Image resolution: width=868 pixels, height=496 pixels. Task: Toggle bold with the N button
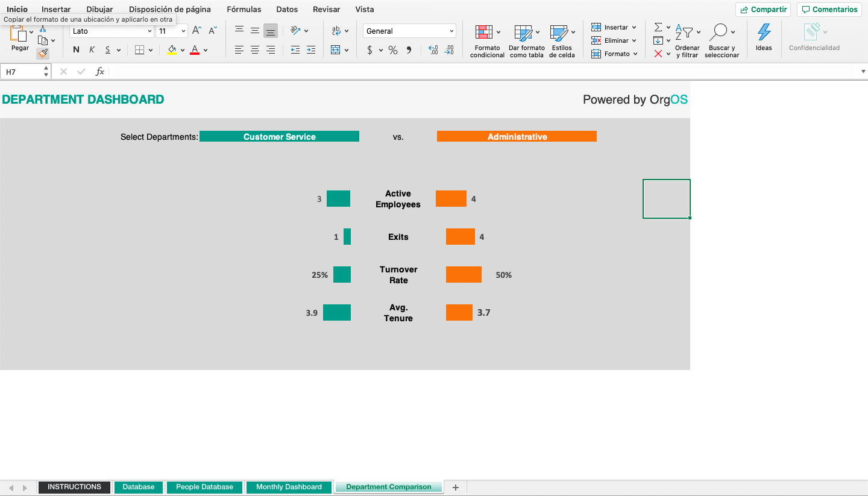(76, 50)
